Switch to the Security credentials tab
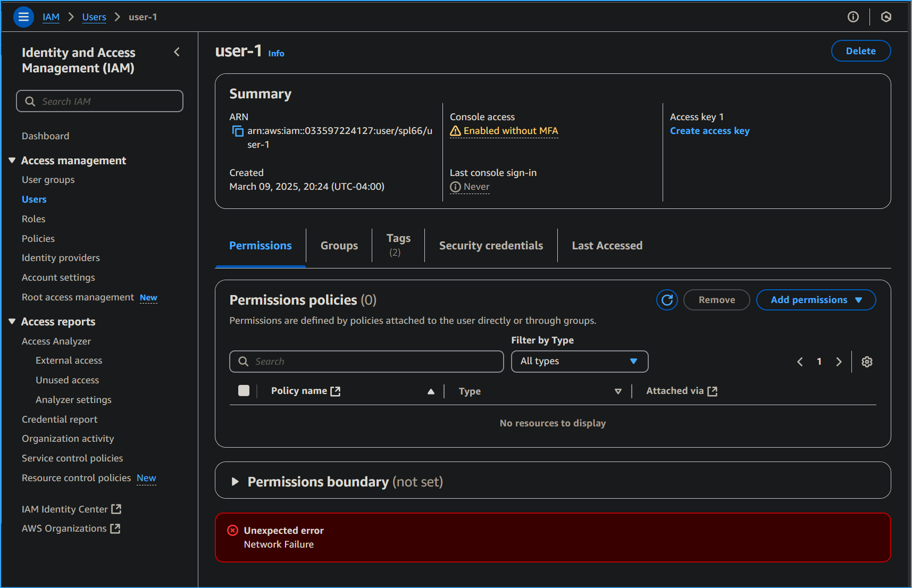The image size is (912, 588). tap(491, 246)
